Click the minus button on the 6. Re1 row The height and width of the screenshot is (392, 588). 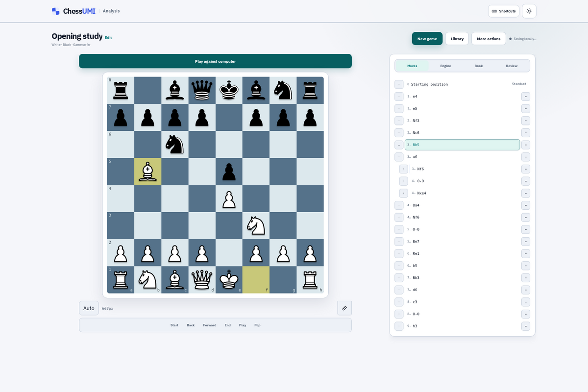(x=525, y=253)
